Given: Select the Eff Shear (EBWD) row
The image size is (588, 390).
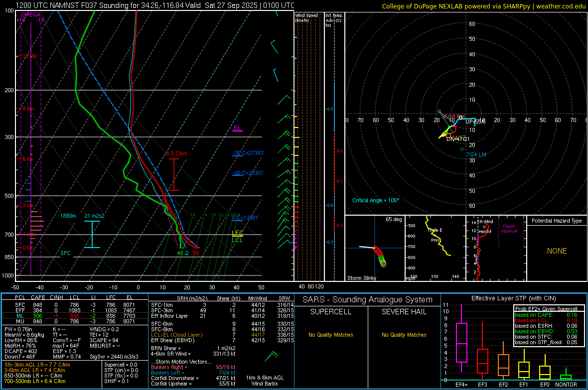Looking at the screenshot, I should click(222, 340).
